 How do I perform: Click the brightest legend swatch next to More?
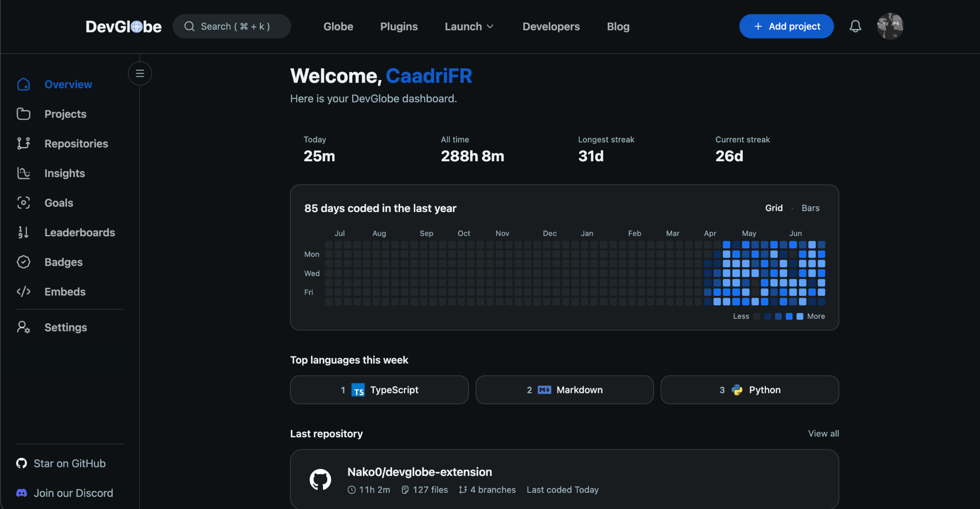(x=800, y=316)
